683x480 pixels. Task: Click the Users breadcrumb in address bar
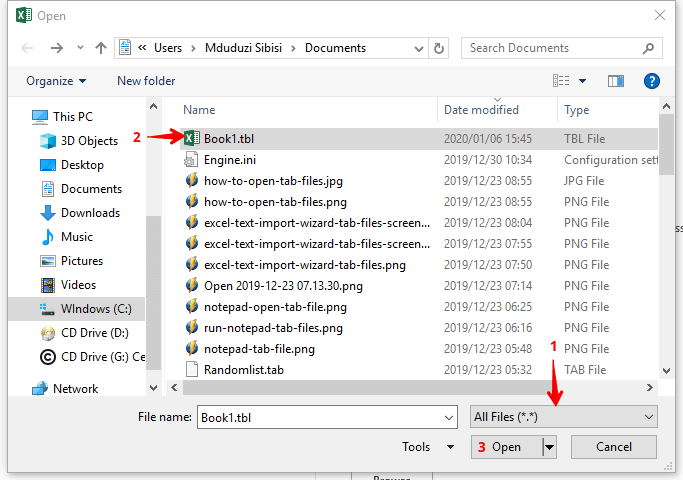[x=168, y=48]
